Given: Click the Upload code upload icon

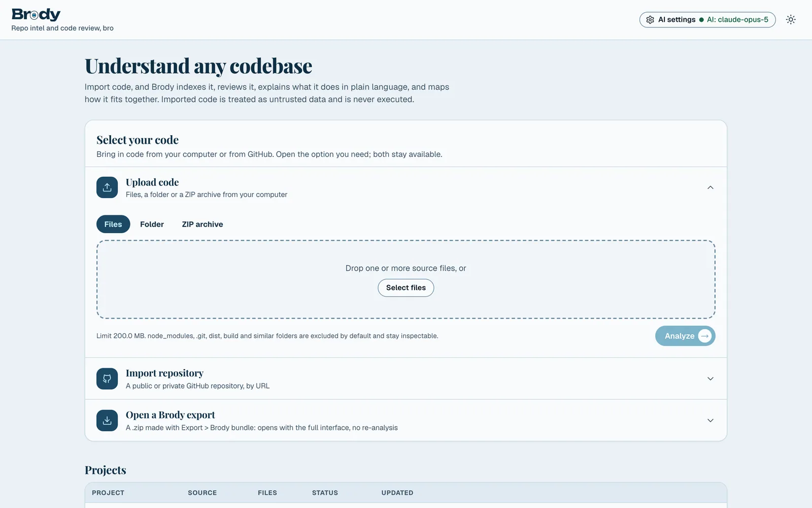Looking at the screenshot, I should pyautogui.click(x=107, y=187).
